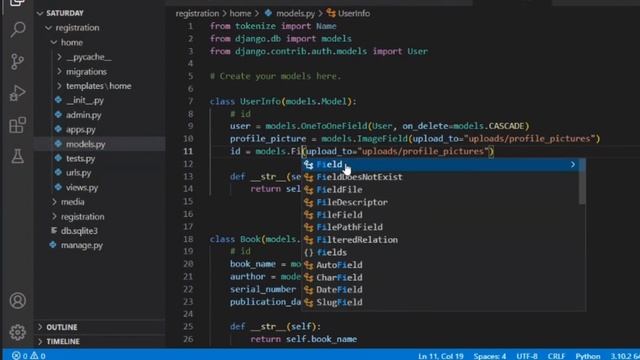Choose the FilePathField suggestion
640x360 pixels.
pyautogui.click(x=440, y=227)
